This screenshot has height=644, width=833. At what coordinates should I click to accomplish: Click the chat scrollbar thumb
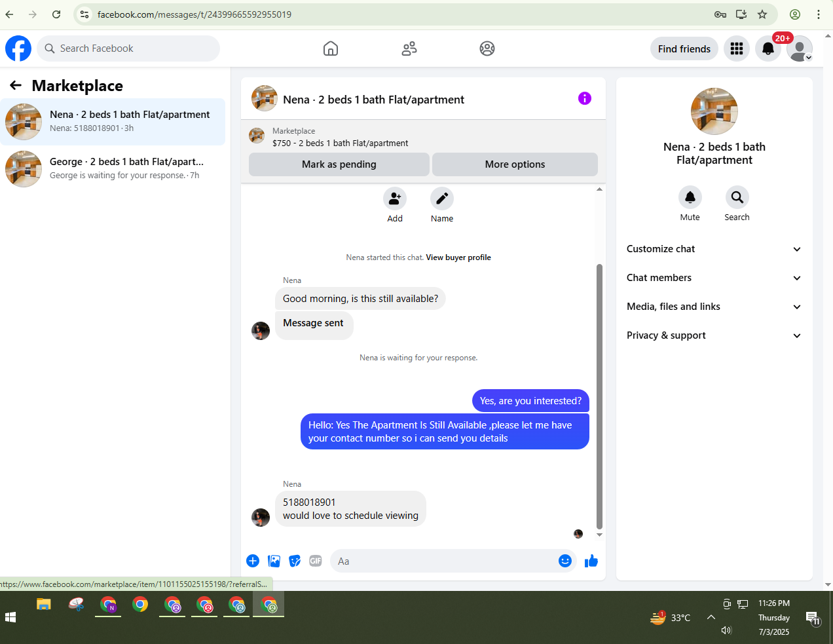pos(599,396)
